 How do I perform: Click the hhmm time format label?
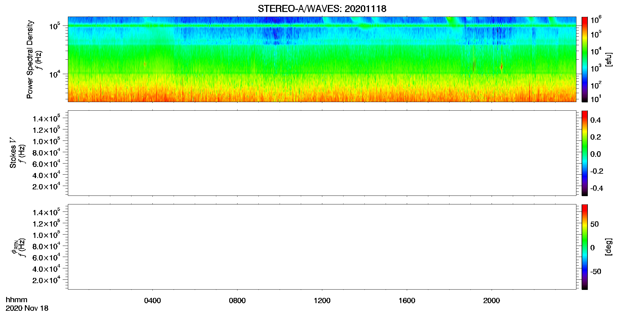tap(17, 300)
